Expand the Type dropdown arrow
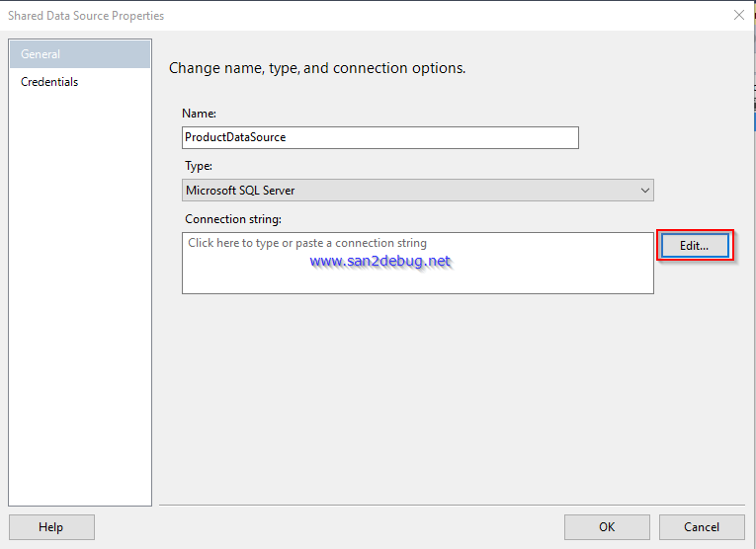 (645, 191)
